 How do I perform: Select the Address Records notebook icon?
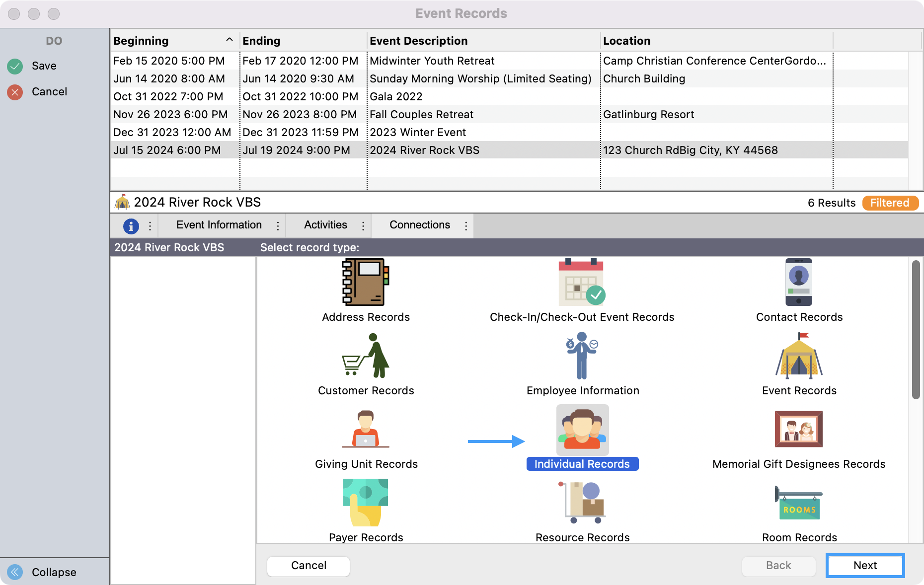pyautogui.click(x=366, y=282)
